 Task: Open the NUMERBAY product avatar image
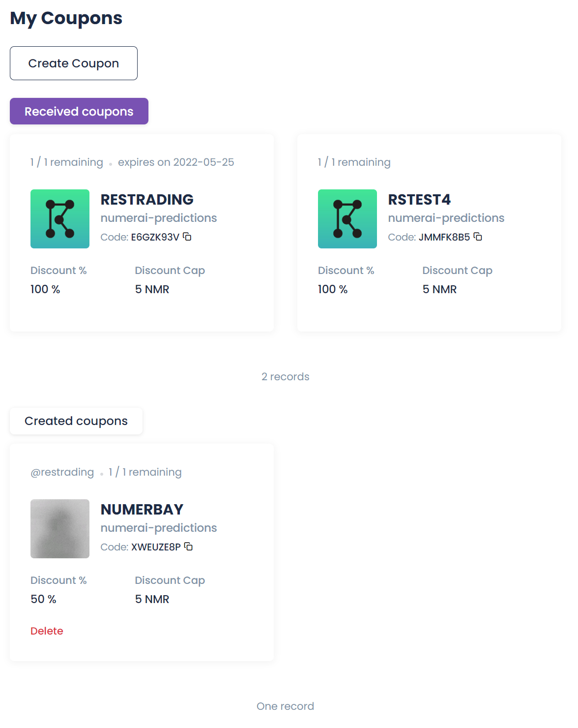60,529
